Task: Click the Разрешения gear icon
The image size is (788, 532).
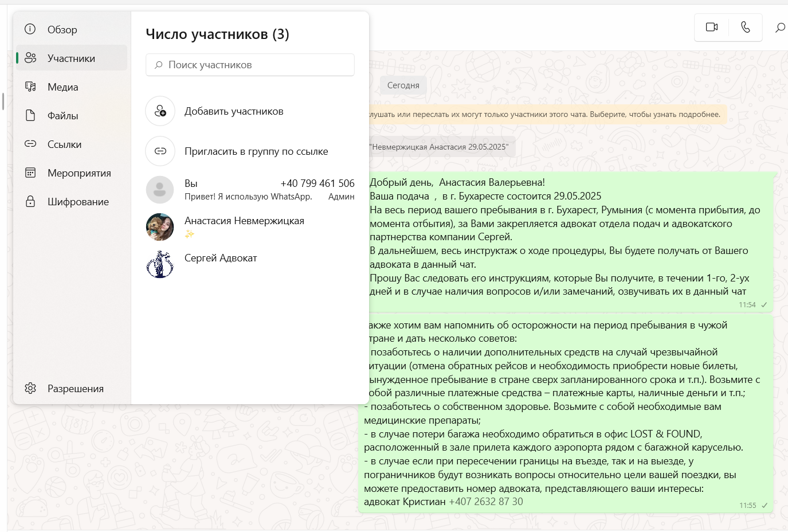Action: pyautogui.click(x=30, y=388)
